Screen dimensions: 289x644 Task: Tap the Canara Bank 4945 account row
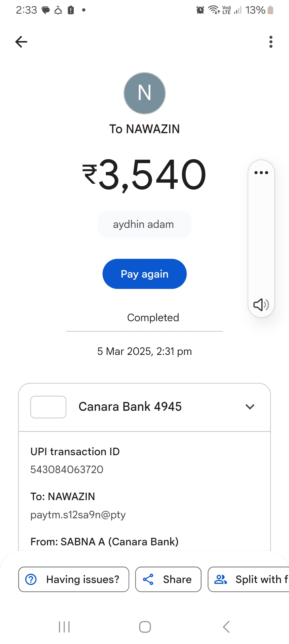pyautogui.click(x=130, y=407)
